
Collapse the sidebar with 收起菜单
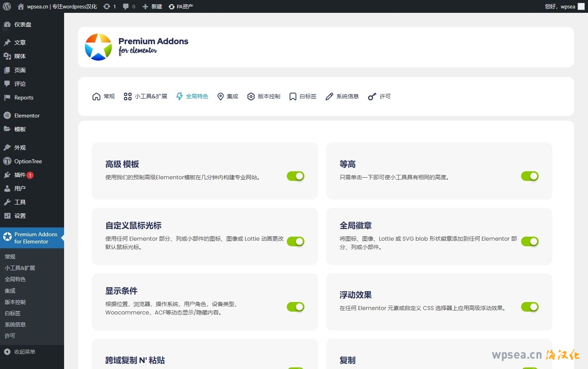(24, 352)
